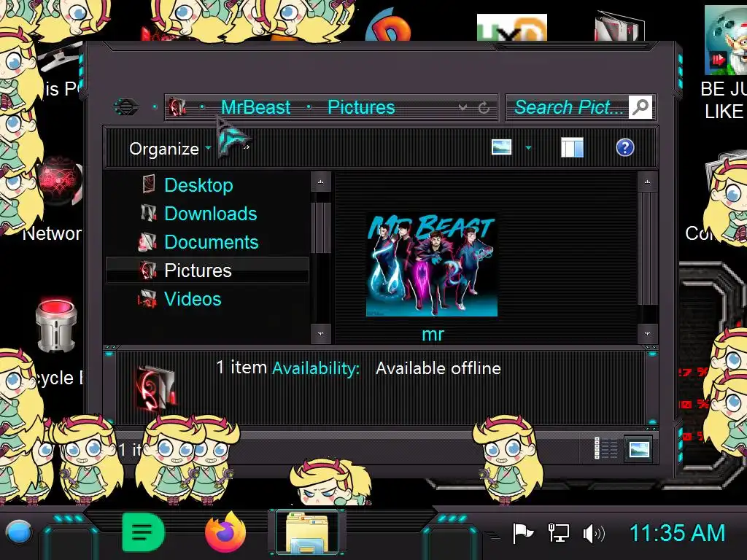Click the magnifying glass search icon
747x560 pixels.
tap(640, 107)
